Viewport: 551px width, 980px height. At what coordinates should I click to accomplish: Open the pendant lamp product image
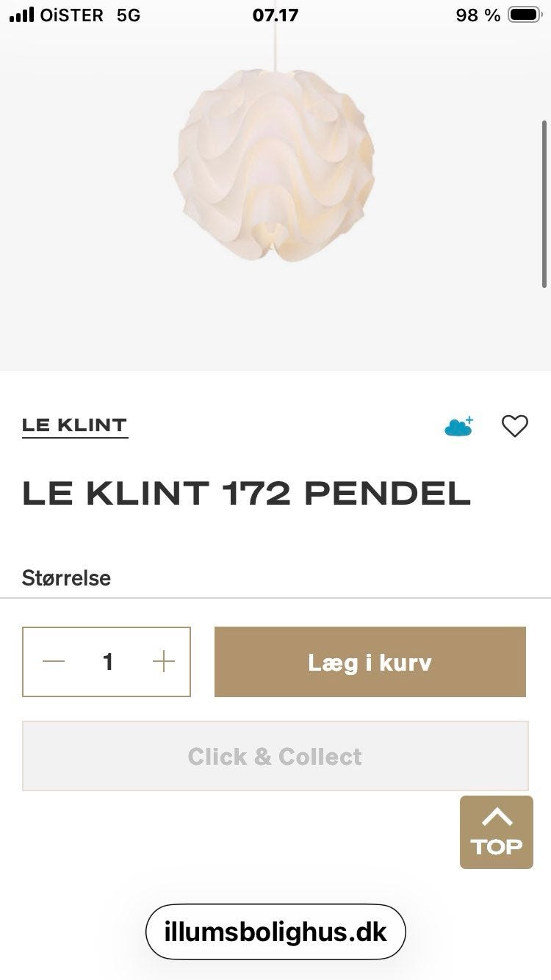[x=273, y=165]
